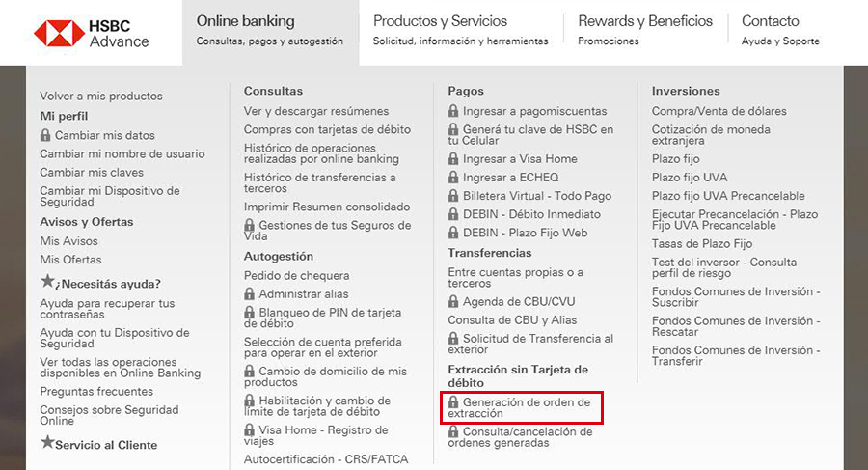The height and width of the screenshot is (470, 868).
Task: Click the lock icon beside Agenda de CBU/CVU
Action: [x=453, y=301]
